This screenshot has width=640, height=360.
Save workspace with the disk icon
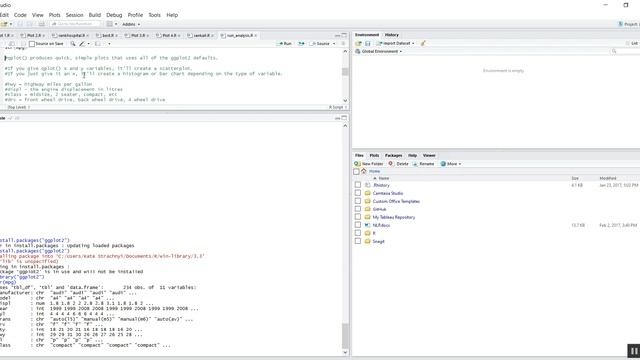pyautogui.click(x=367, y=43)
